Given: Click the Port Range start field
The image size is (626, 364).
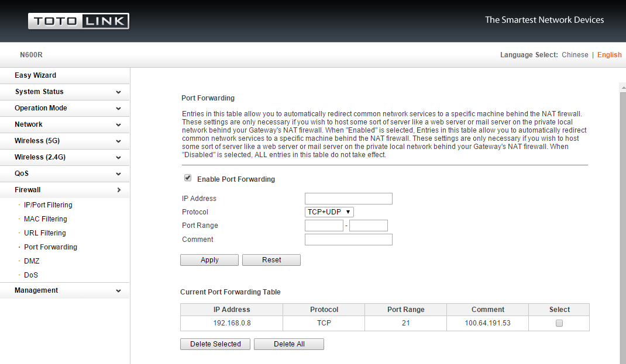Looking at the screenshot, I should tap(324, 226).
